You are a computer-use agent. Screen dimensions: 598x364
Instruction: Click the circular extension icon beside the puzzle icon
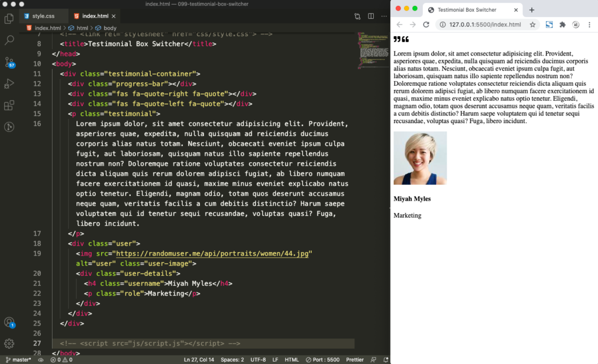[576, 24]
